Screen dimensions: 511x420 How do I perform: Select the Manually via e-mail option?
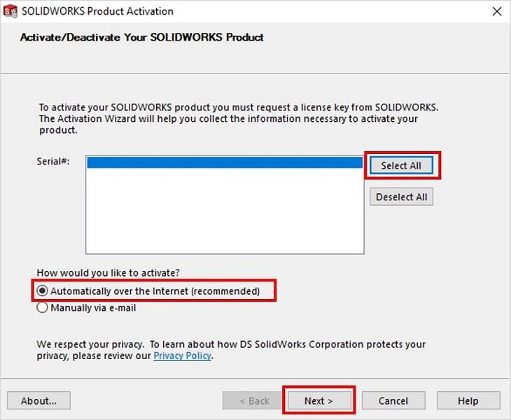(43, 308)
